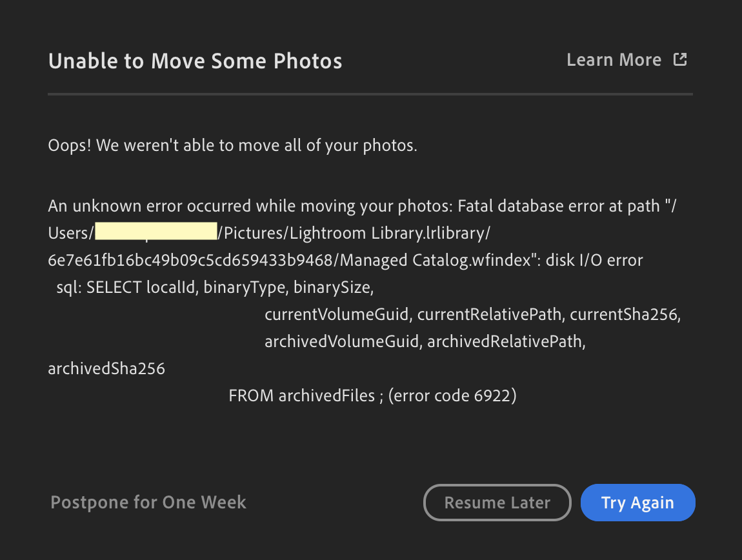Click the 'Unable to Move Some Photos' title
This screenshot has width=742, height=560.
coord(195,61)
